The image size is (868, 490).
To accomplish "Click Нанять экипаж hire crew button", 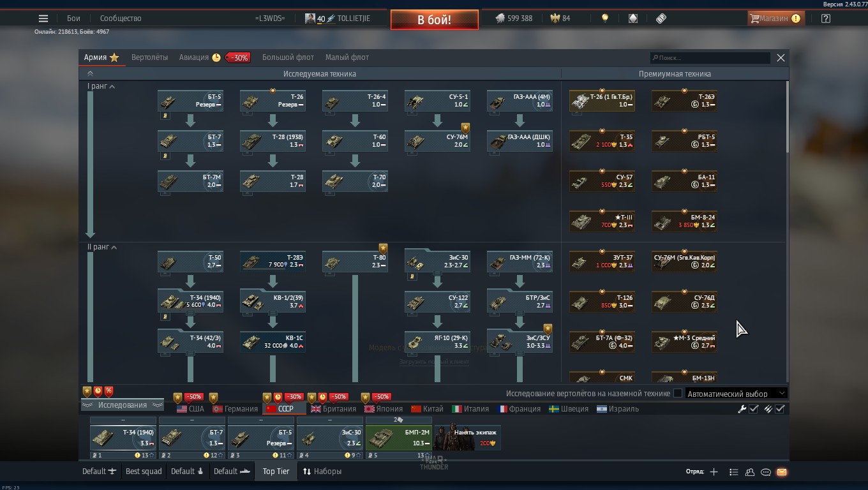I will 467,438.
